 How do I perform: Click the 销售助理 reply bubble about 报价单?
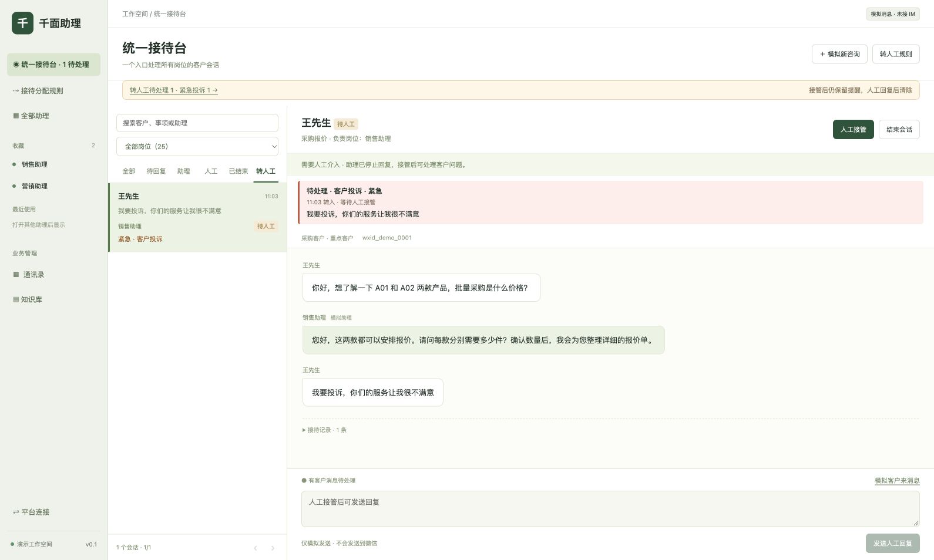point(483,340)
